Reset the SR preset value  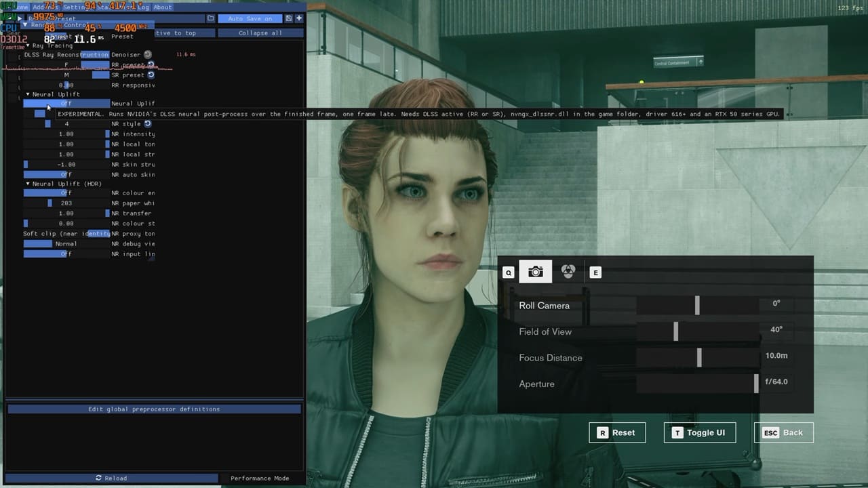click(x=151, y=75)
